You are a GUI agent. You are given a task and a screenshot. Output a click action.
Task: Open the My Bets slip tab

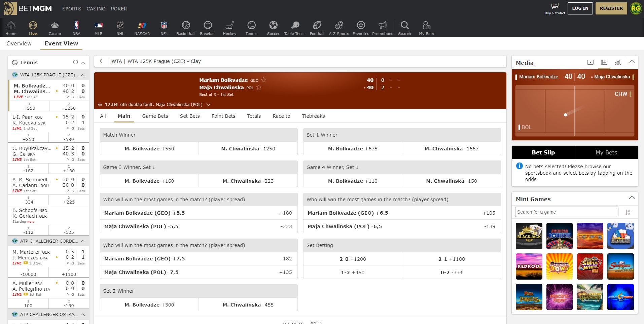(x=606, y=152)
